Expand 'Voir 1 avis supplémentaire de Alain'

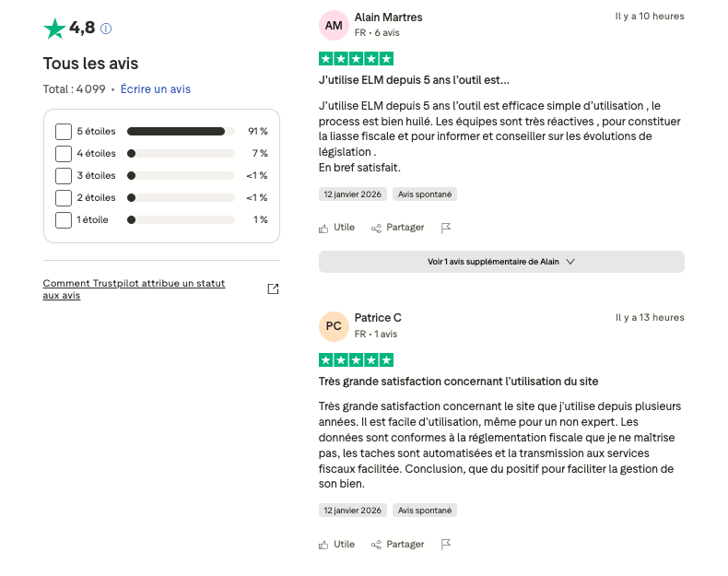pos(501,262)
